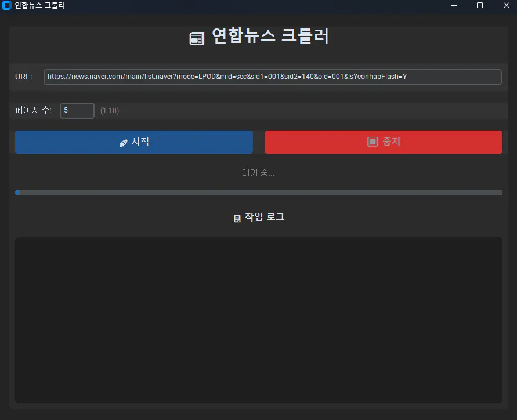Viewport: 517px width, 420px height.
Task: Click the red 중지 stop button
Action: (384, 142)
